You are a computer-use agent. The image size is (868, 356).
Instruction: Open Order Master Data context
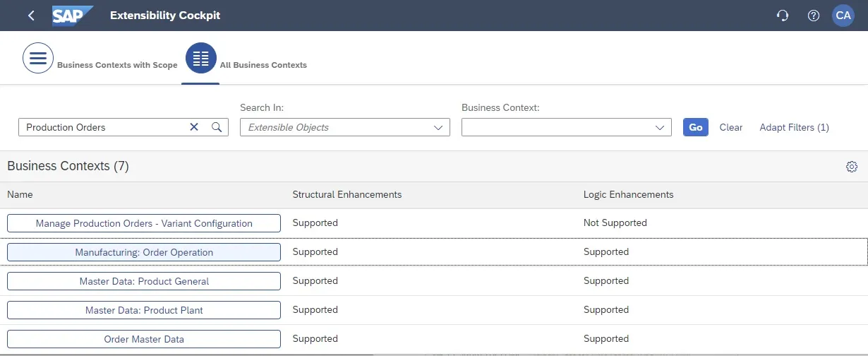click(144, 339)
